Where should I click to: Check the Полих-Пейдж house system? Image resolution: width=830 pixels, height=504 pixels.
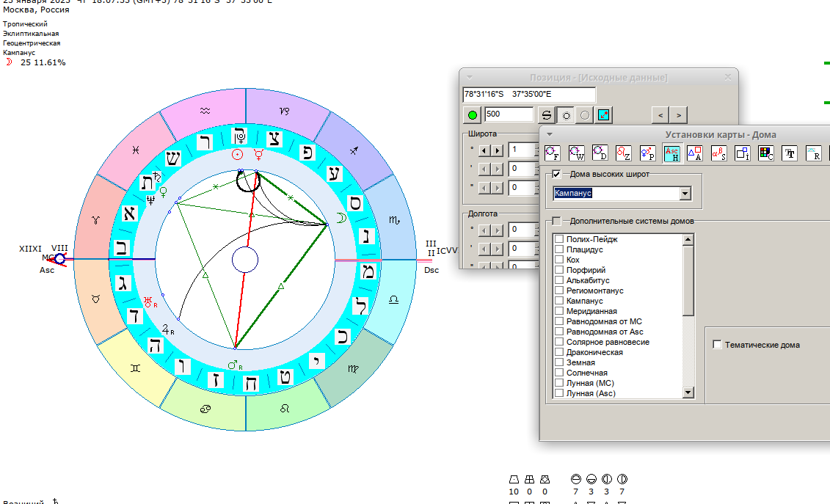click(x=559, y=239)
